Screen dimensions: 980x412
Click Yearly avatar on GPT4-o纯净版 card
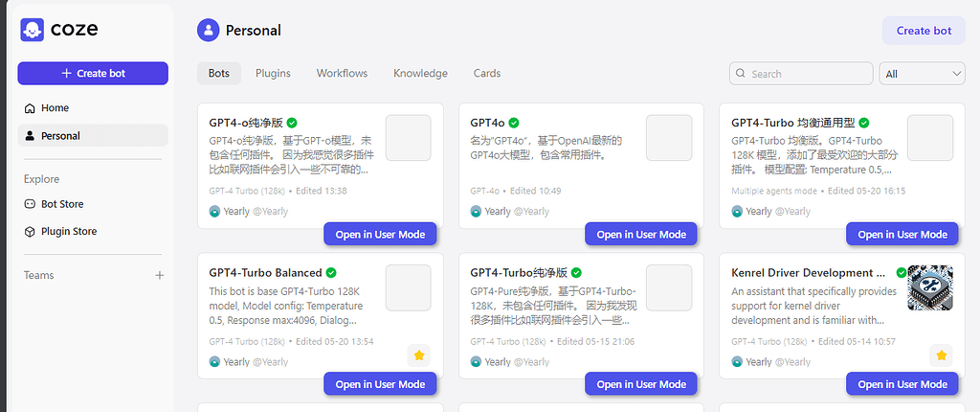[215, 212]
